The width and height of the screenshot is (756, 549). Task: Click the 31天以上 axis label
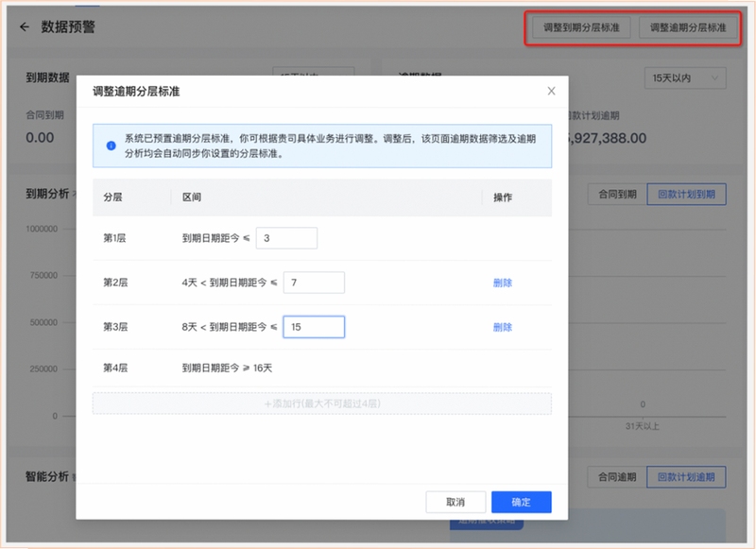(x=643, y=426)
